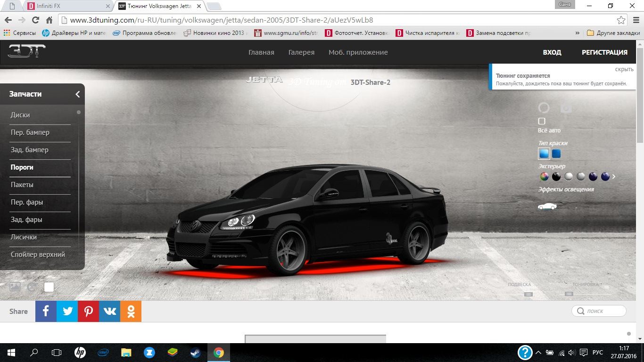The height and width of the screenshot is (362, 644).
Task: Select Диски in the parts list
Action: click(x=20, y=115)
